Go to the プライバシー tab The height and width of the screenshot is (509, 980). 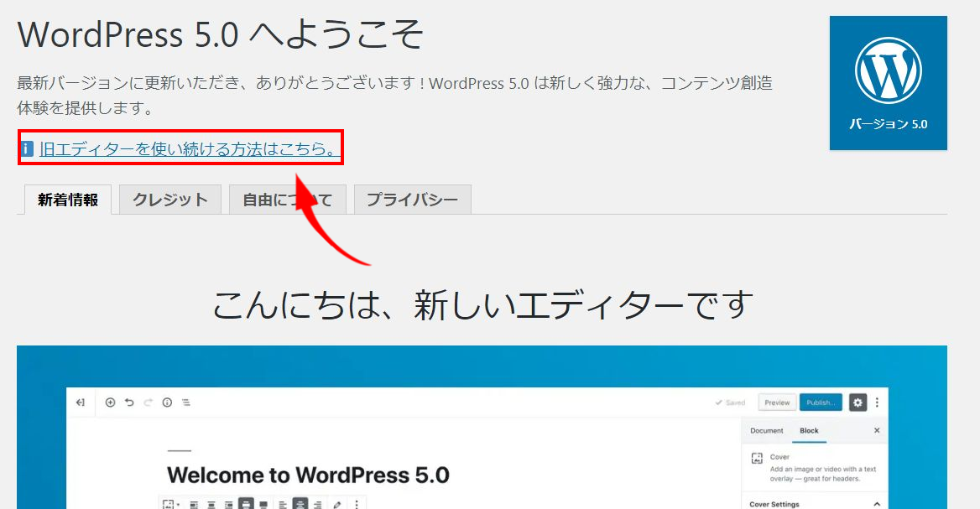tap(413, 200)
